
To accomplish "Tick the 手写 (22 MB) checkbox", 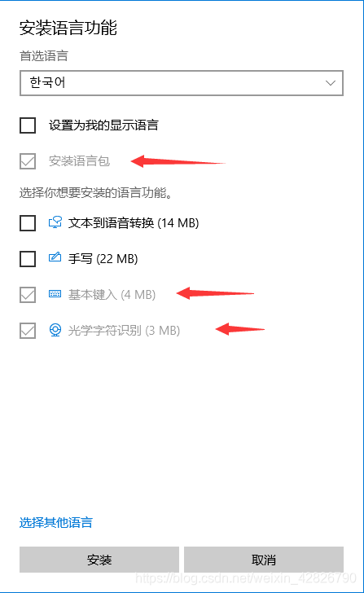I will point(28,259).
